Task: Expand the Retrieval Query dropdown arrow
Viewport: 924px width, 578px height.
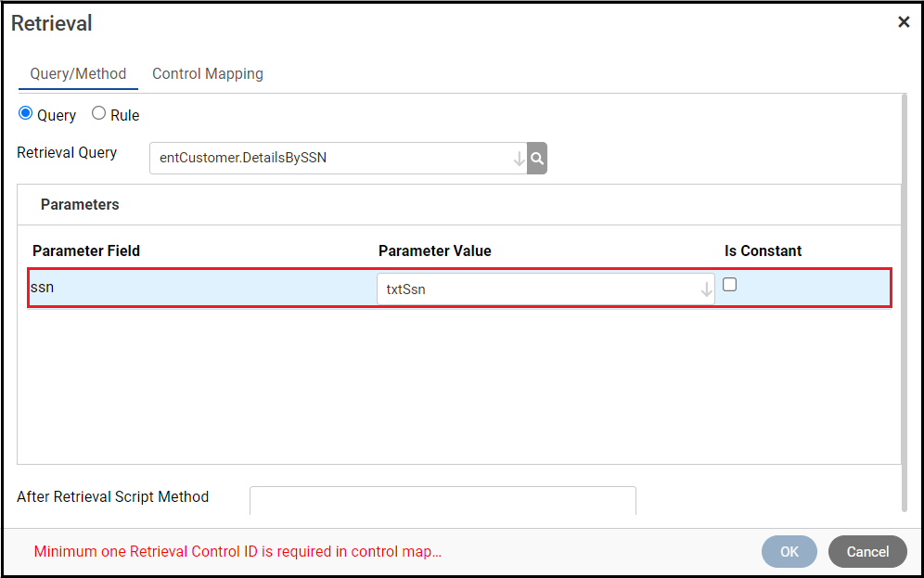Action: click(x=519, y=159)
